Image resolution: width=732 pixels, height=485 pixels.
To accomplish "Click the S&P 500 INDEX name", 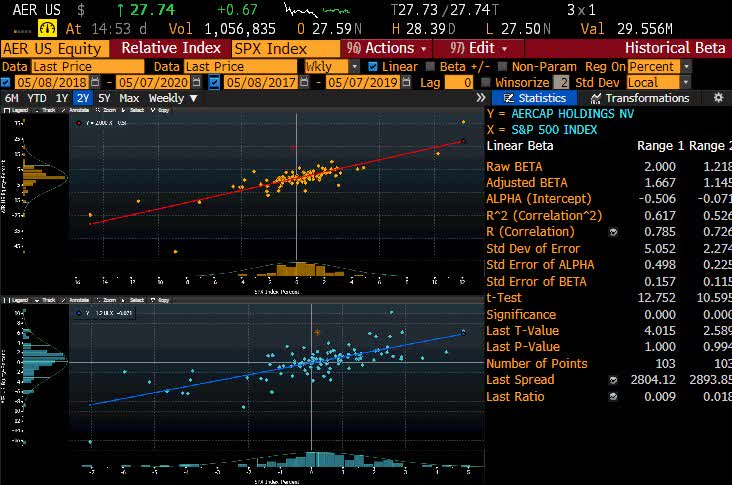I will 554,130.
